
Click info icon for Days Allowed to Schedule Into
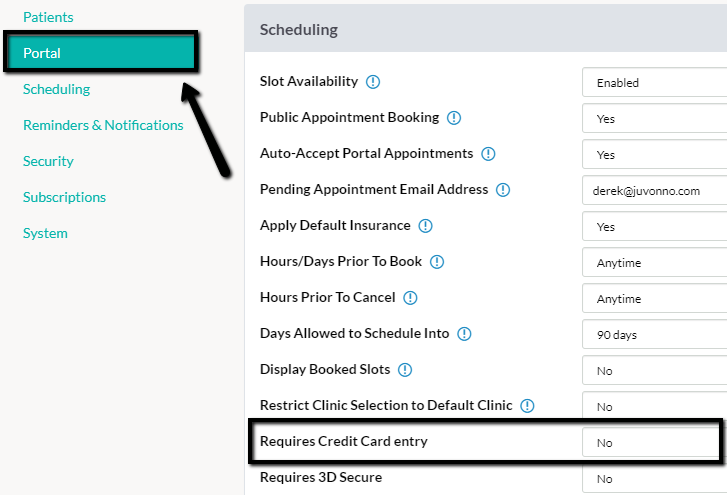pyautogui.click(x=464, y=334)
